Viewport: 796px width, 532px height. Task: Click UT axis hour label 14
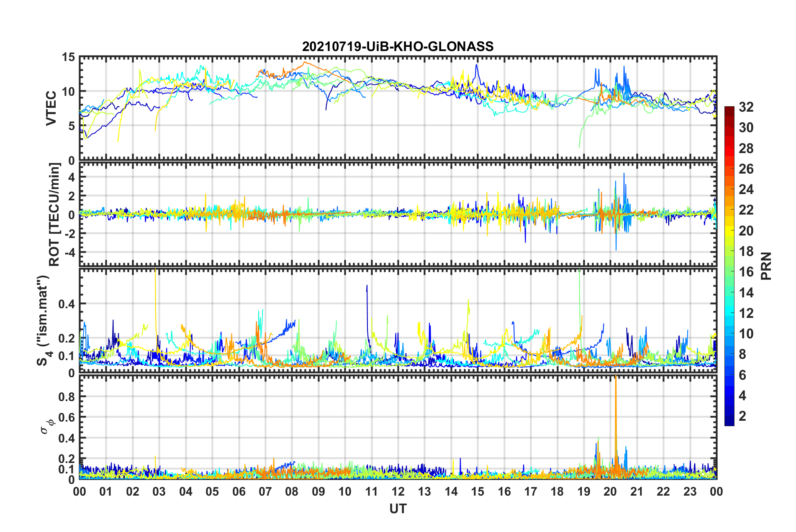[451, 492]
